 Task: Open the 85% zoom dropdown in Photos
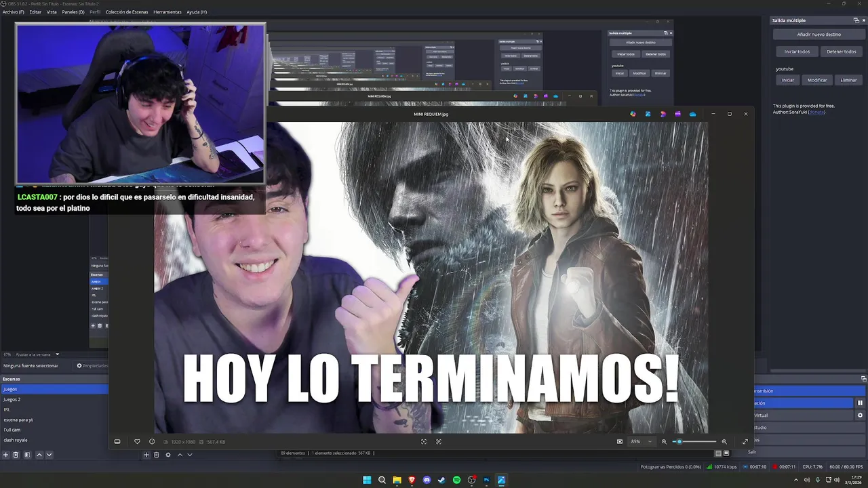(x=641, y=442)
